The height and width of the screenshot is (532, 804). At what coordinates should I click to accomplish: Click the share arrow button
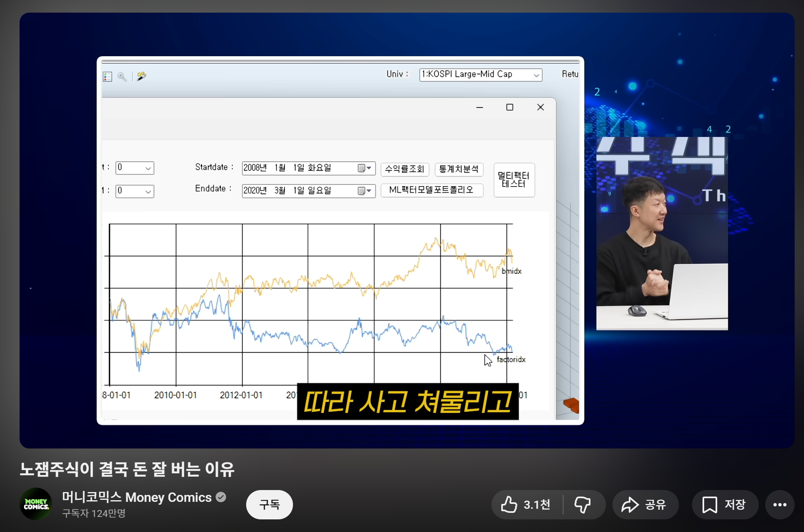tap(645, 505)
